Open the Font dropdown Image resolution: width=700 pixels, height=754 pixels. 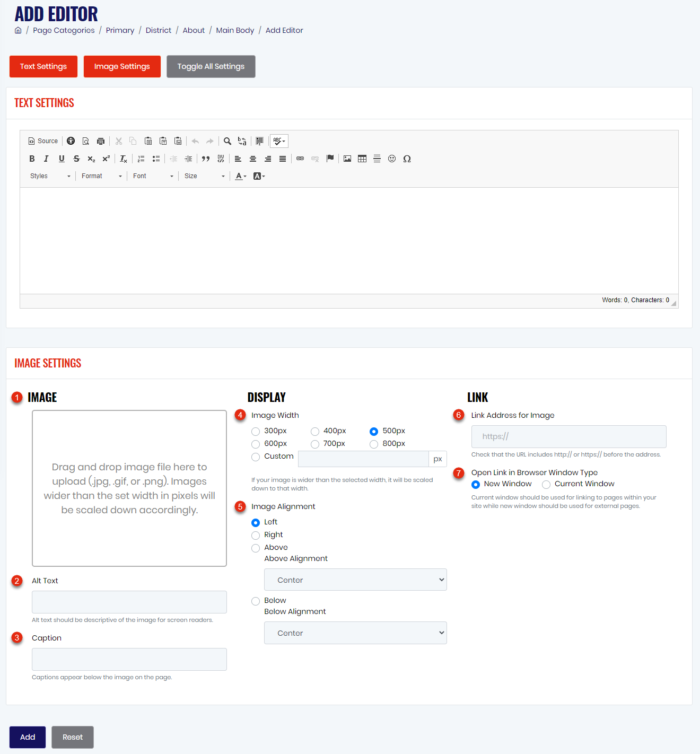click(x=153, y=176)
